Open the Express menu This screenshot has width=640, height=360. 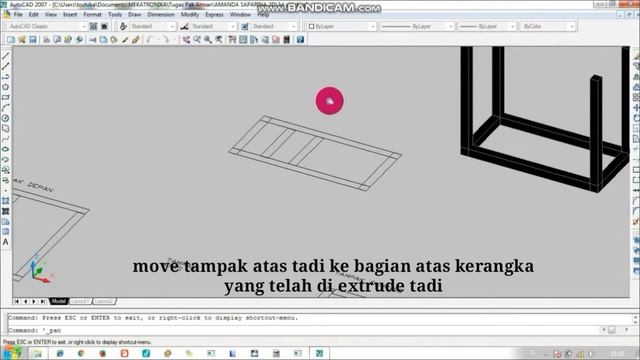(214, 14)
